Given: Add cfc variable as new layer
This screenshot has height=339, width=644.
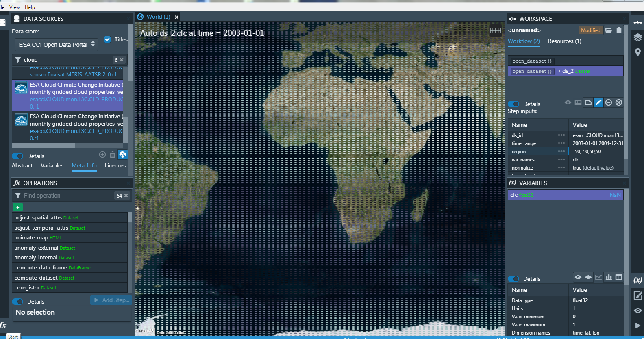Looking at the screenshot, I should tap(588, 277).
